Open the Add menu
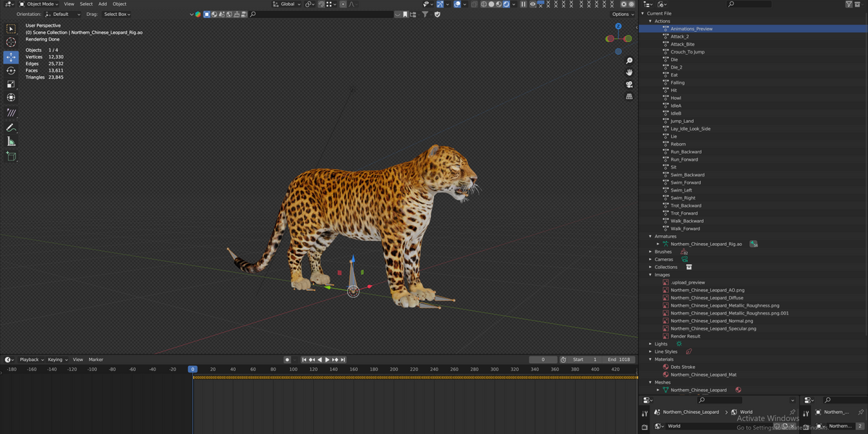The width and height of the screenshot is (868, 434). (x=102, y=4)
